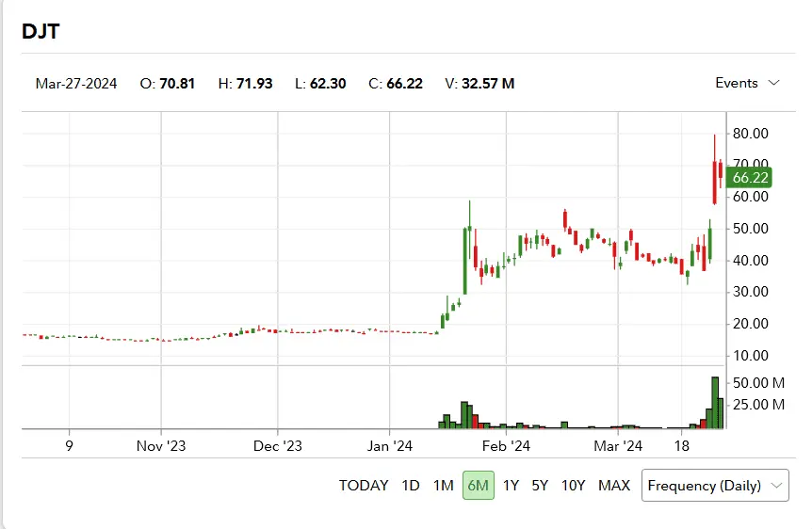Select the TODAY time range
812x529 pixels.
pyautogui.click(x=364, y=486)
